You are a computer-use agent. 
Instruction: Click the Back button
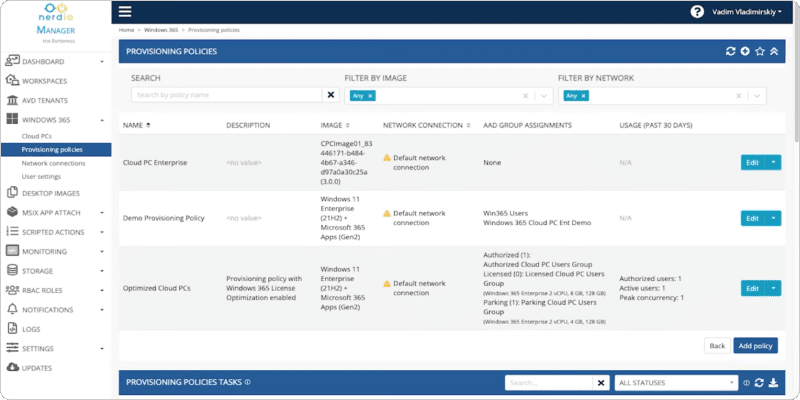pyautogui.click(x=716, y=345)
